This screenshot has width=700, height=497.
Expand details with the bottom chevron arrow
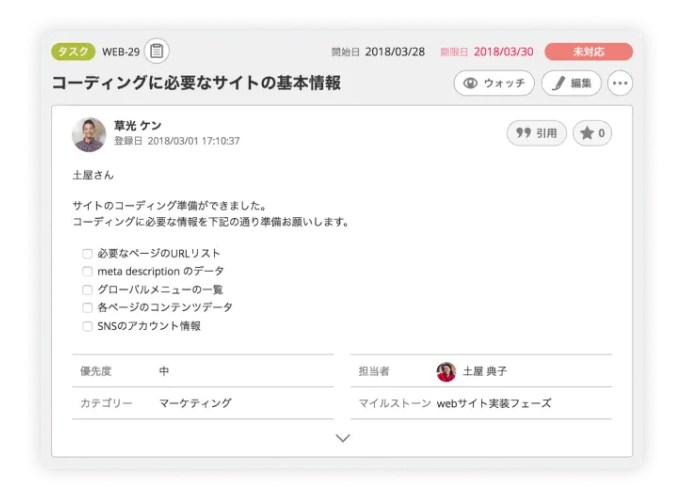coord(343,438)
